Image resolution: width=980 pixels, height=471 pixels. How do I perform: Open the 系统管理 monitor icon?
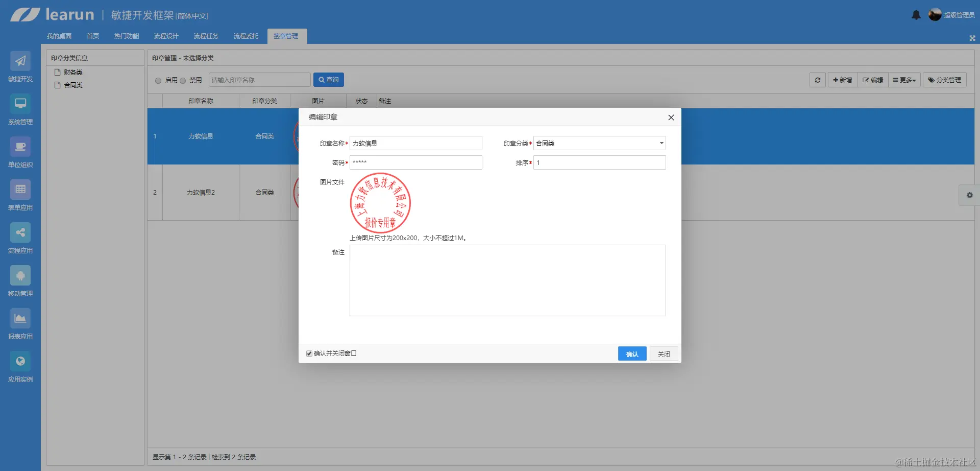pos(20,104)
